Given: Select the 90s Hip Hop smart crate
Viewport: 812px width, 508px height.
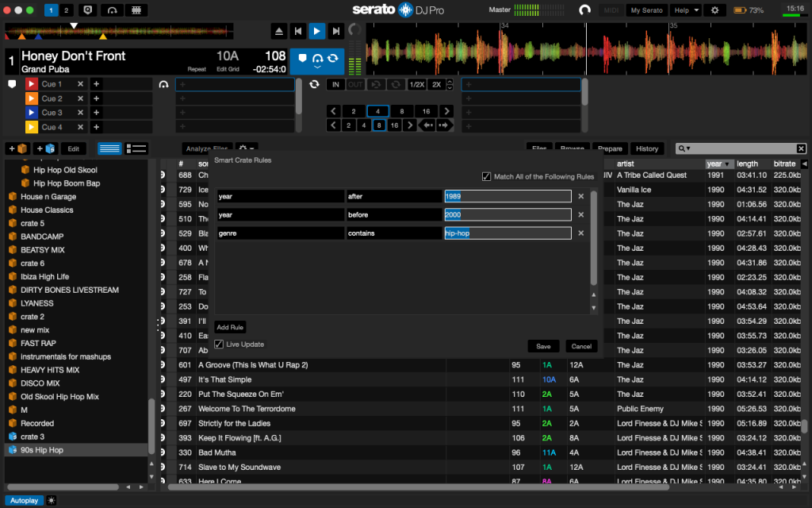Looking at the screenshot, I should (x=77, y=450).
